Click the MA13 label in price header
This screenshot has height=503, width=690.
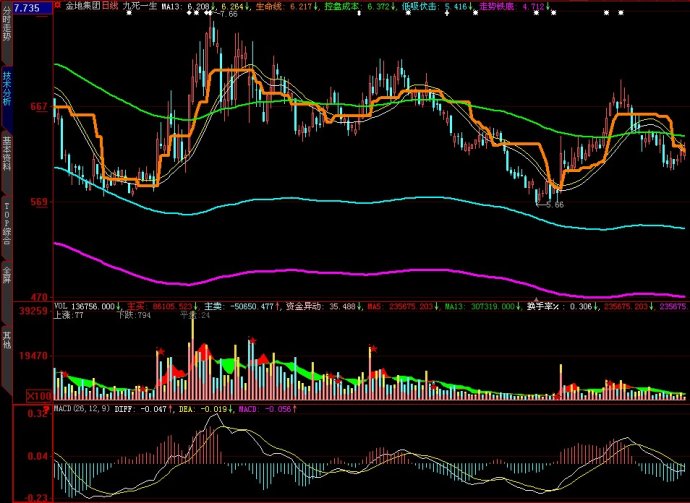point(172,7)
